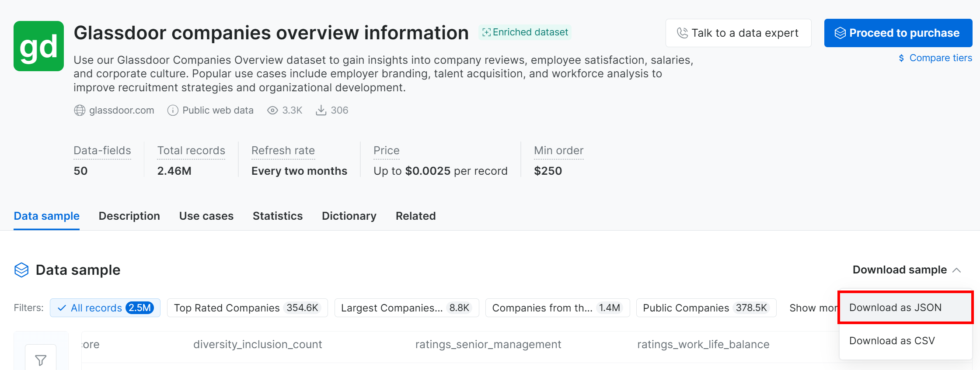Select the Largest Companies filter chip

pos(407,308)
